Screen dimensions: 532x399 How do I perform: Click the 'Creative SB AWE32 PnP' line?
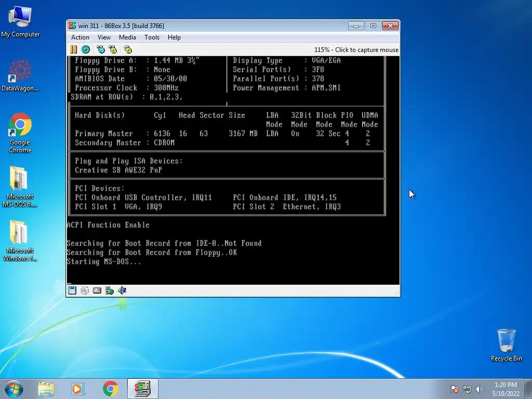click(118, 170)
